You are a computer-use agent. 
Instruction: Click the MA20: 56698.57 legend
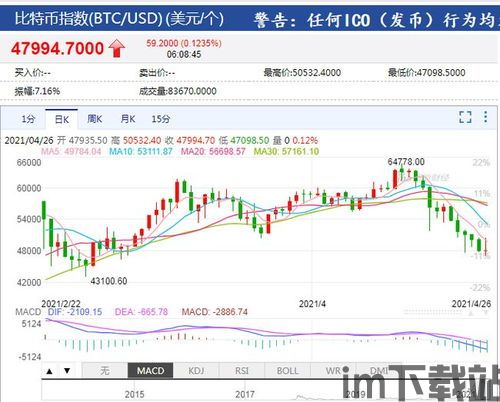pos(213,152)
